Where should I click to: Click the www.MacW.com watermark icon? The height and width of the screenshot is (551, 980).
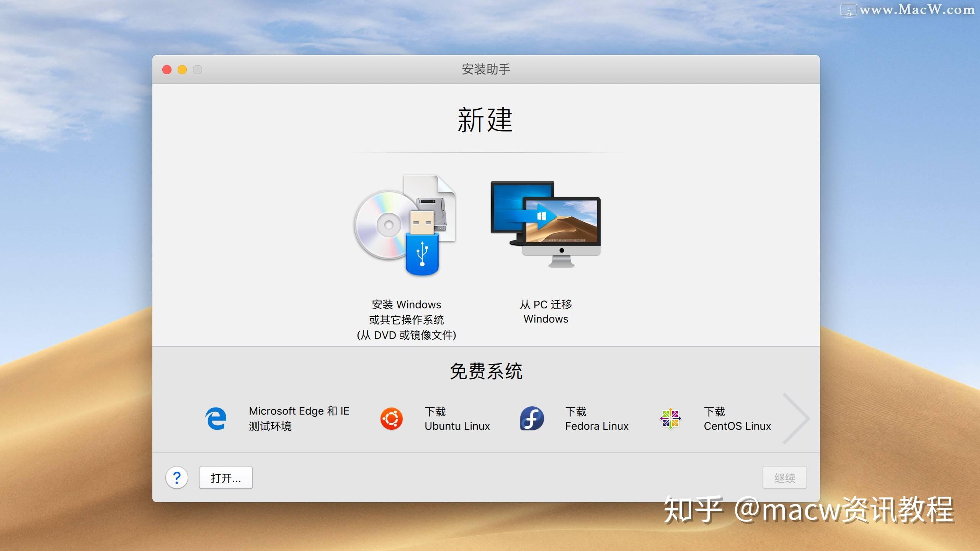849,9
